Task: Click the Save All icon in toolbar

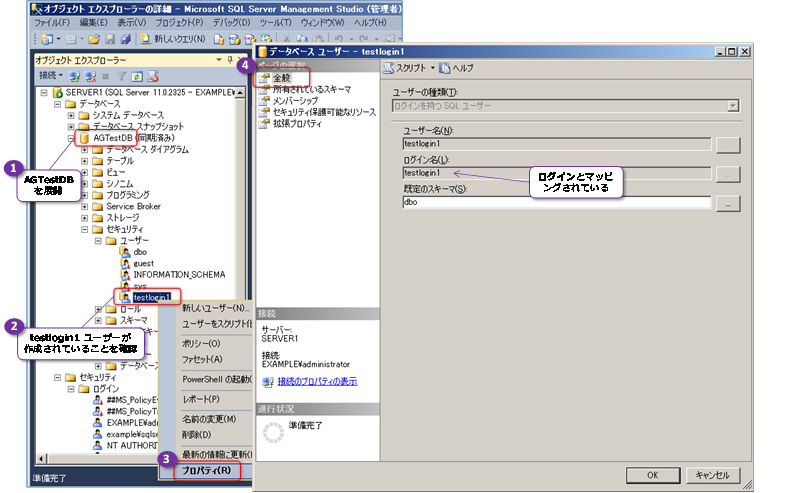Action: point(126,39)
